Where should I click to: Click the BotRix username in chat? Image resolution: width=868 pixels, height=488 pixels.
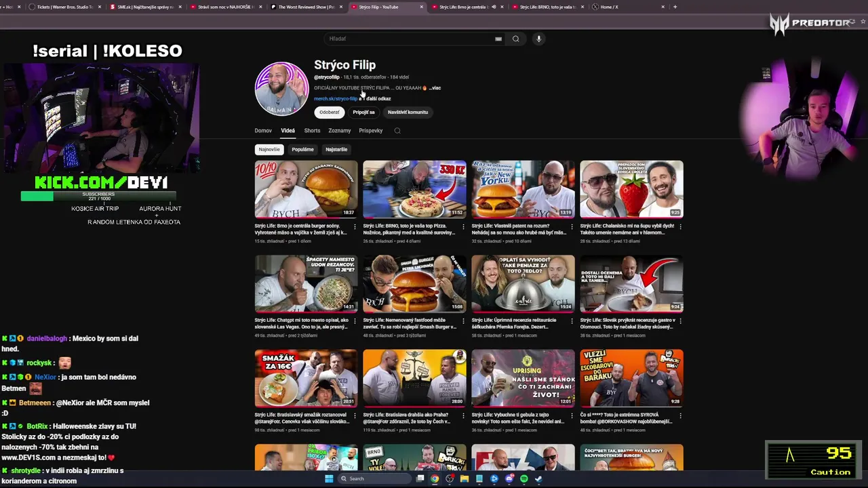(x=37, y=426)
